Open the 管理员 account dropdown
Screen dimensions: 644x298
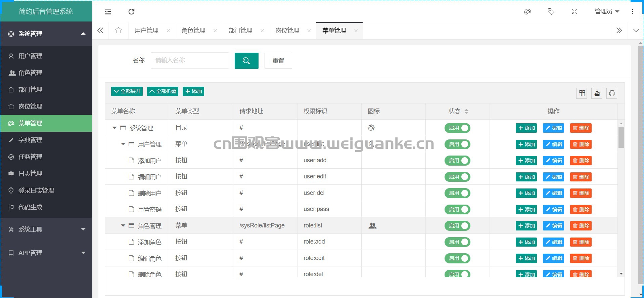click(x=607, y=12)
